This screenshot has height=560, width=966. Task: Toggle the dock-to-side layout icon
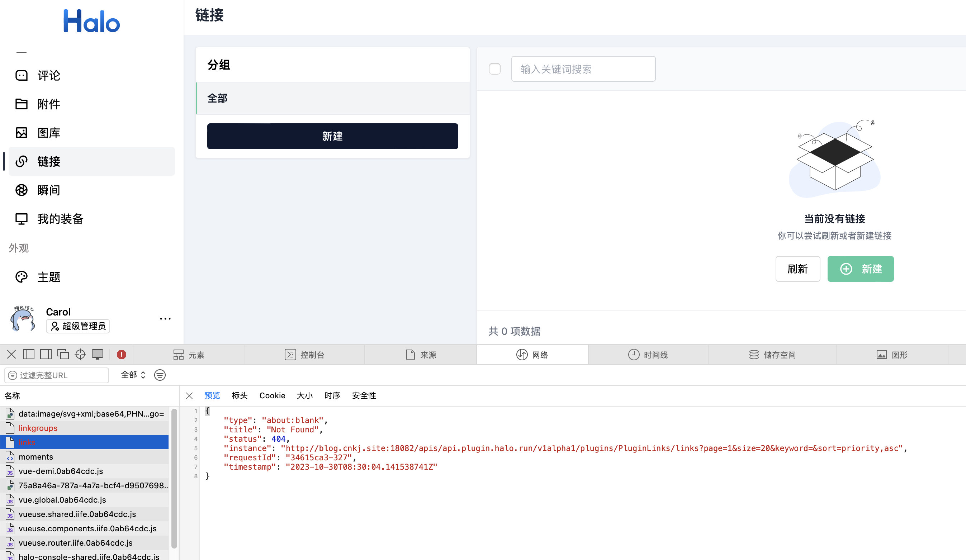[x=46, y=354]
